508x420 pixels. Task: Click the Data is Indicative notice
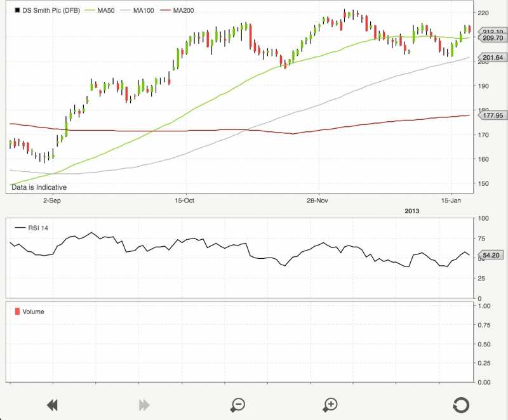39,187
